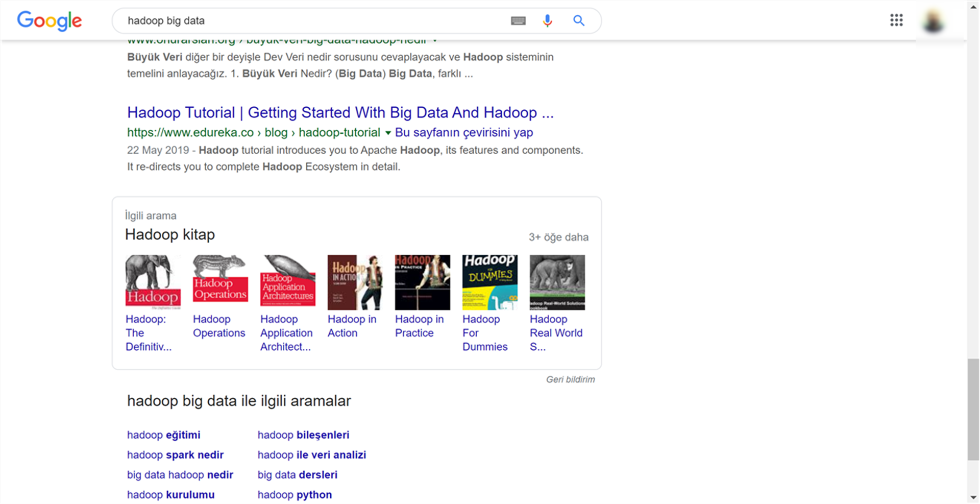Open Hadoop For Dummies book cover

(x=490, y=282)
